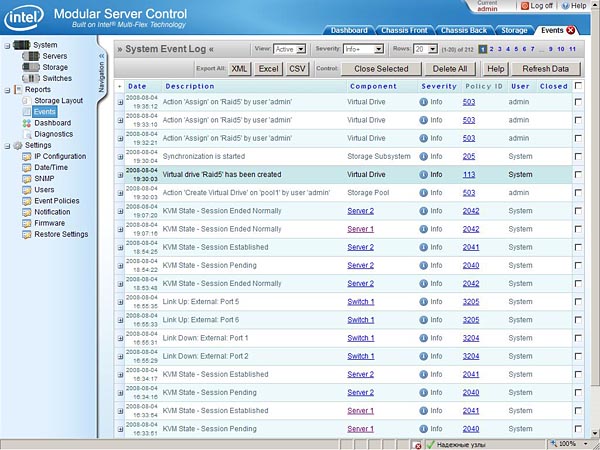Click the Refresh Data button

coord(546,68)
